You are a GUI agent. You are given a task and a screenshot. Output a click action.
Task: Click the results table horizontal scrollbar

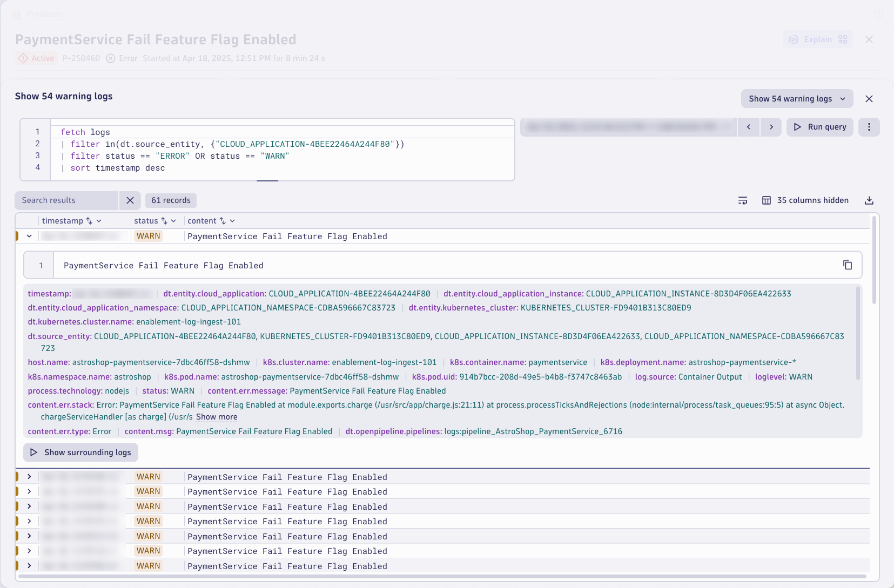pos(442,577)
